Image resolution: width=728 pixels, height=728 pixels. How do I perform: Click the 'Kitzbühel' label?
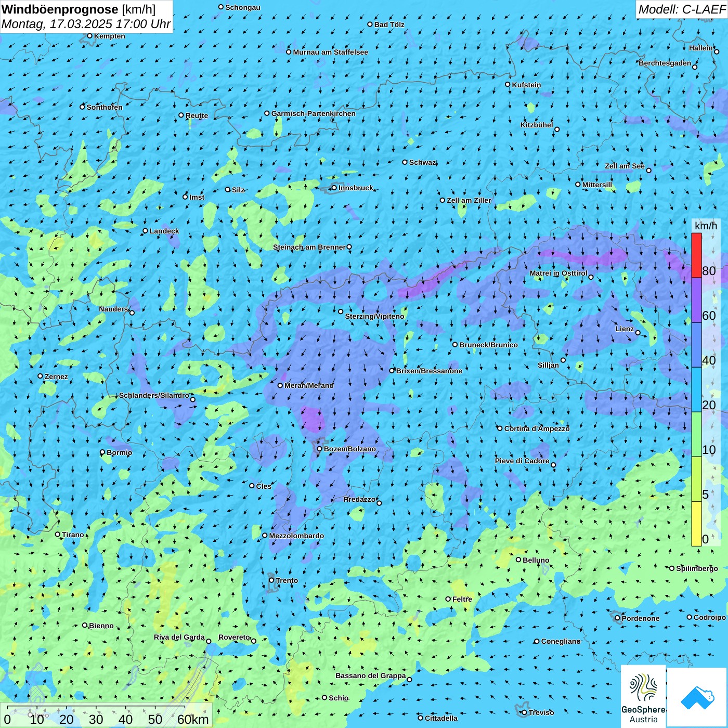537,125
